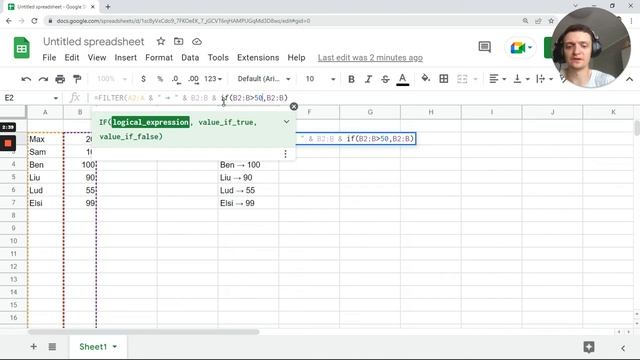The image size is (640, 360).
Task: Collapse the toolbar with the up chevron
Action: pyautogui.click(x=629, y=79)
